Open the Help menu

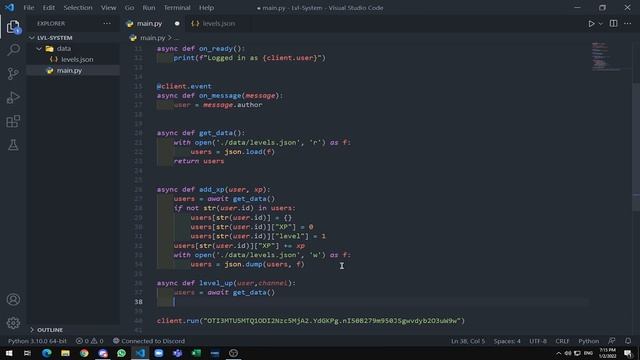pyautogui.click(x=206, y=8)
